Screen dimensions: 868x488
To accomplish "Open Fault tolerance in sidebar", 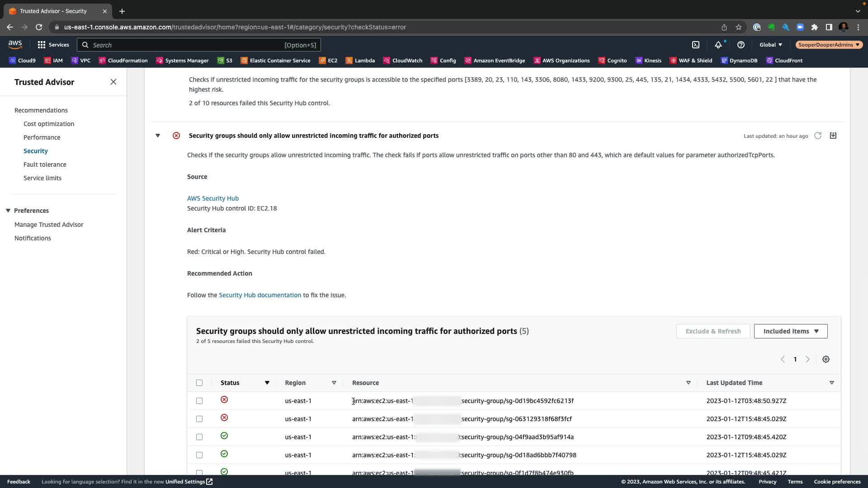I will [45, 164].
